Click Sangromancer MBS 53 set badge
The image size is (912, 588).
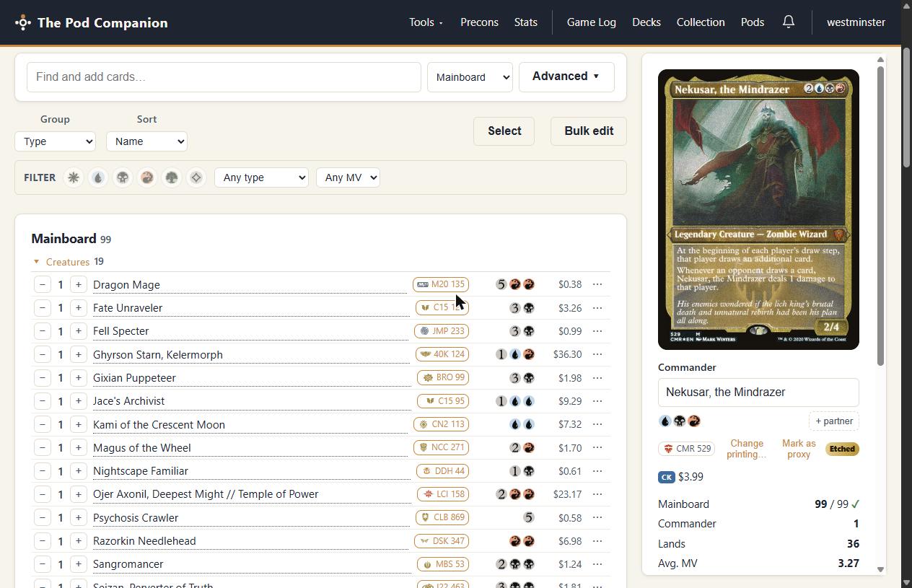[443, 564]
